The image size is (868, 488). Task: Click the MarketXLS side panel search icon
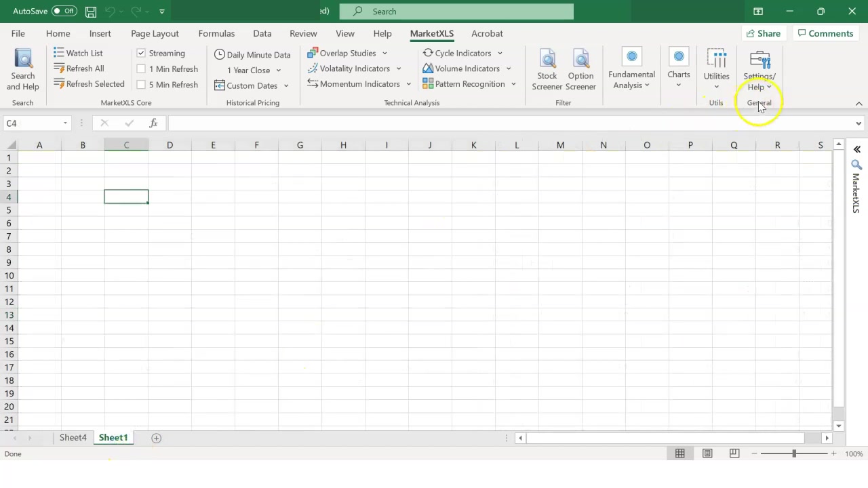point(856,165)
